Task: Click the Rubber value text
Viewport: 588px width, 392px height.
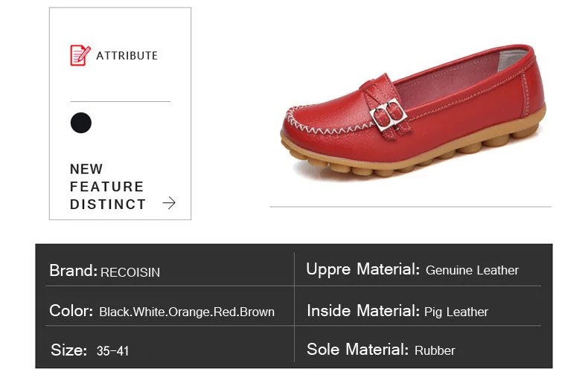Action: pyautogui.click(x=435, y=351)
